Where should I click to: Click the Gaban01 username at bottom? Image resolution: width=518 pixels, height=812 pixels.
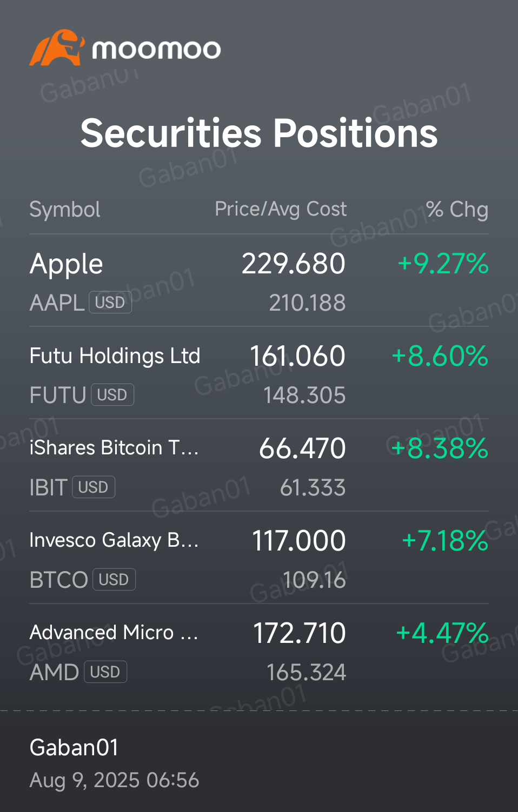[x=74, y=748]
